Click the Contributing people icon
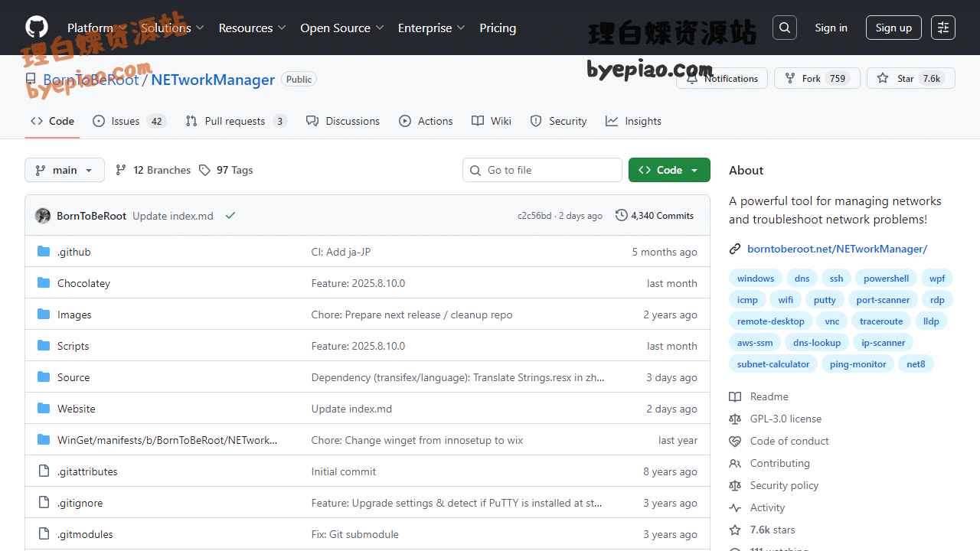This screenshot has width=980, height=551. [x=735, y=463]
